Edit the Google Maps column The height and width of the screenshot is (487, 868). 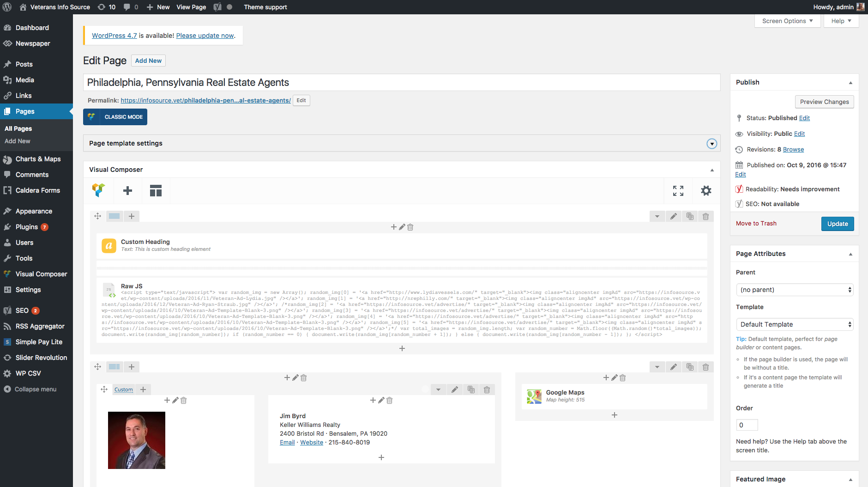(615, 378)
